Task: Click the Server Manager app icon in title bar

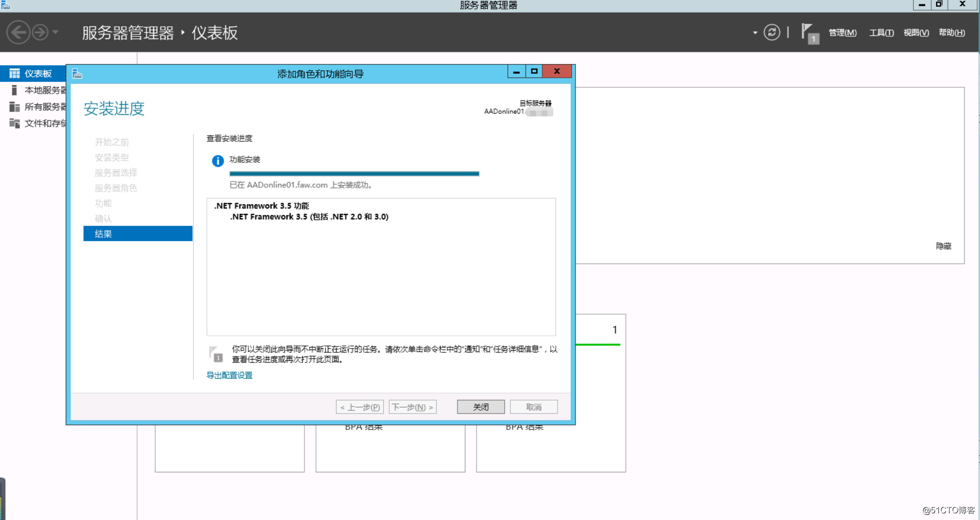Action: click(x=6, y=5)
